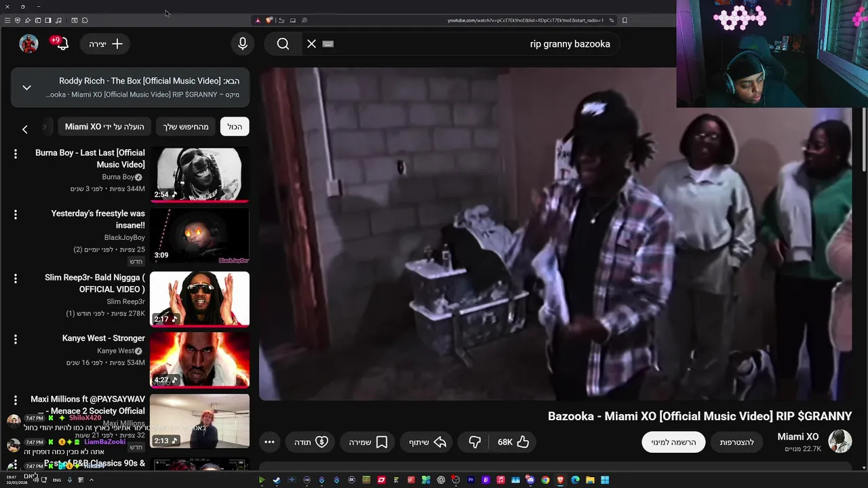Open more actions three-dot button under video
Viewport: 868px width, 488px height.
pos(269,442)
